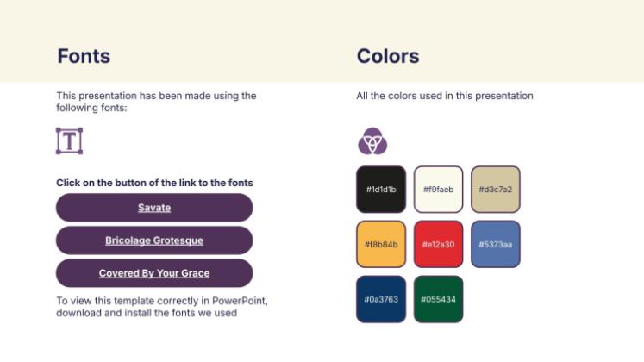Choose the blue #5373aa color swatch
This screenshot has height=362, width=644.
coord(495,244)
